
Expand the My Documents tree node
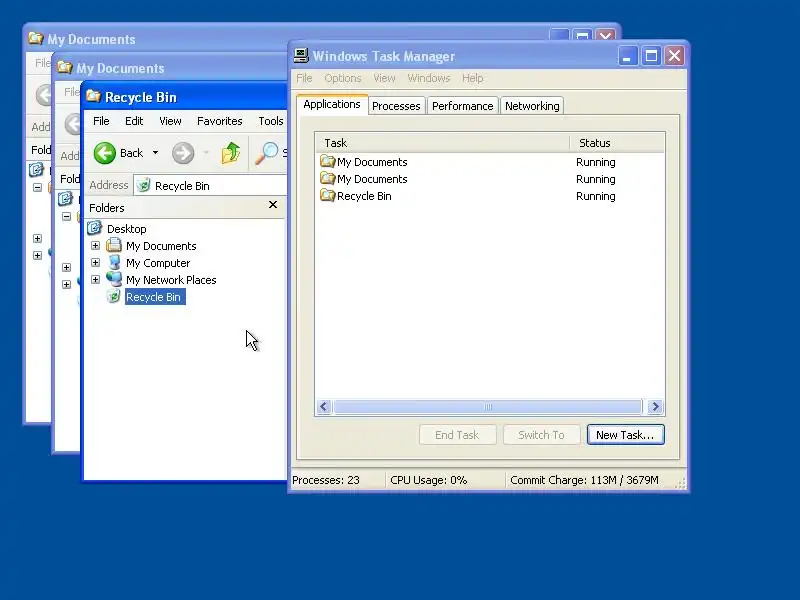95,245
